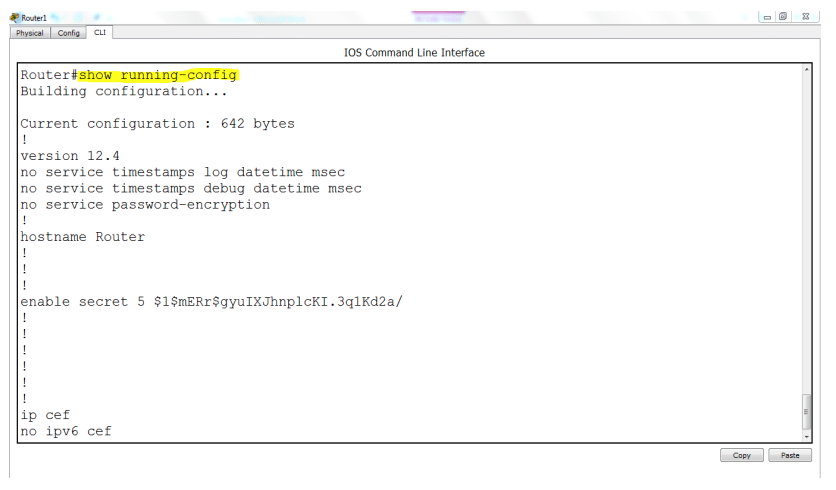Image resolution: width=836 pixels, height=490 pixels.
Task: Click 'no service timestamps log datetime msec'
Action: click(182, 172)
